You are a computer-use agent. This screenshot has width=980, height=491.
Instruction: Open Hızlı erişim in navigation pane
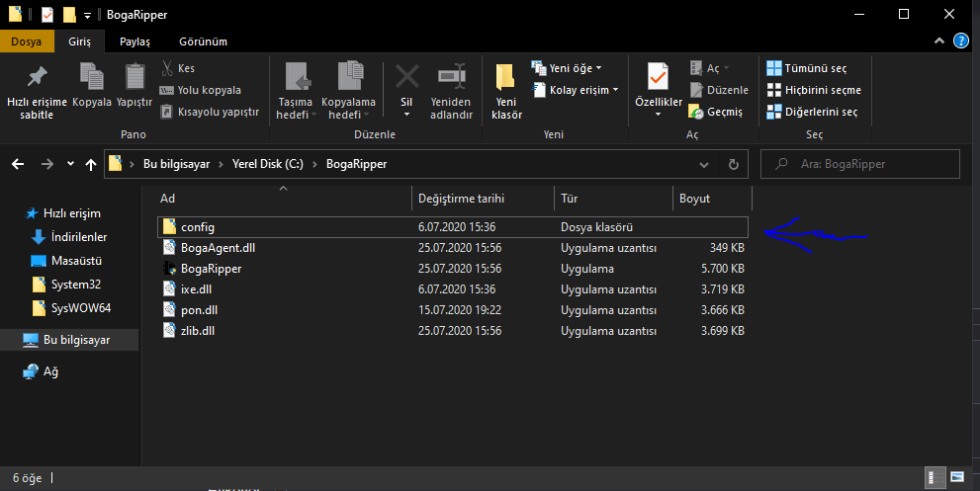point(62,213)
